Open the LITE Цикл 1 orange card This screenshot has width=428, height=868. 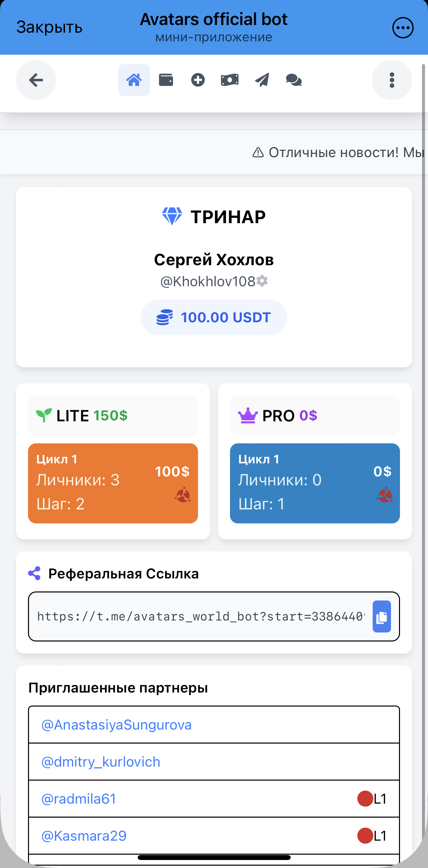(x=113, y=483)
